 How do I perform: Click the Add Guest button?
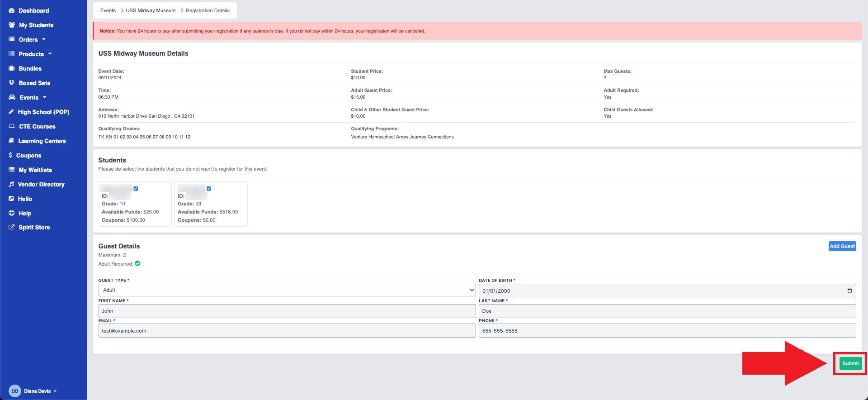pos(842,246)
